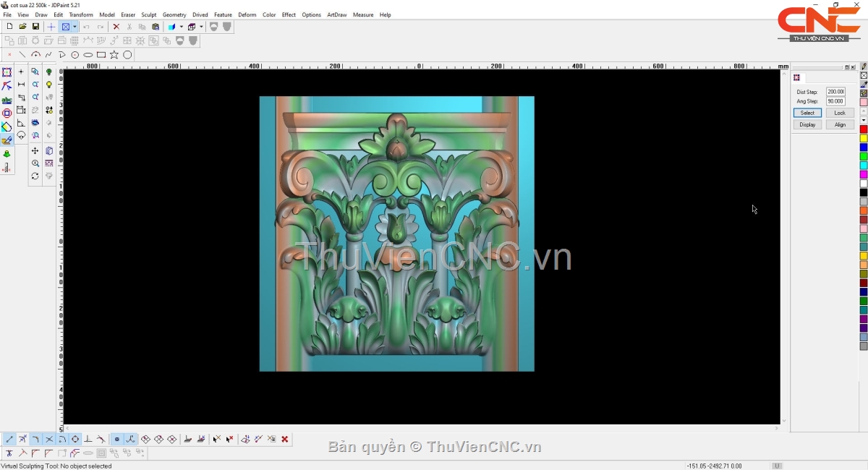Click the rotate view circular arrows icon
Screen dimensions: 868x470
(35, 176)
